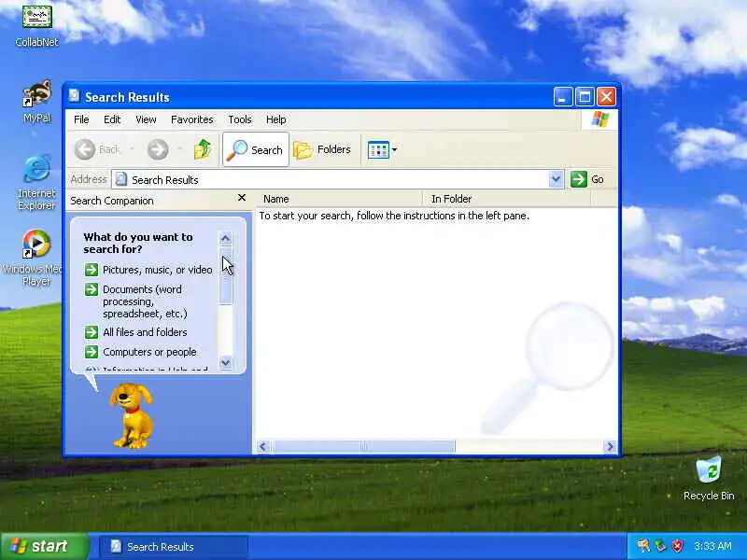The width and height of the screenshot is (747, 560).
Task: Click horizontal scrollbar left arrow in results
Action: coord(263,447)
